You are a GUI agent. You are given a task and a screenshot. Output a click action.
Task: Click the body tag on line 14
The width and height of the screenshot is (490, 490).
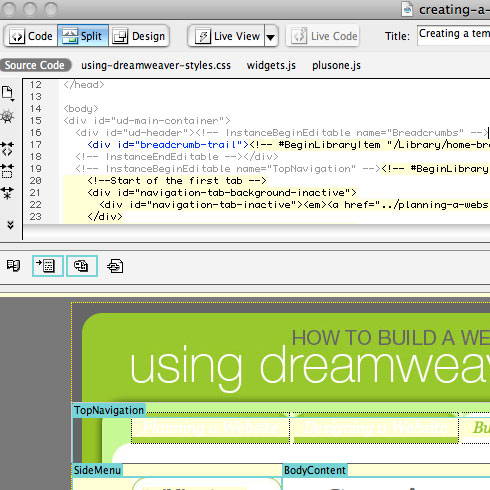tap(81, 109)
